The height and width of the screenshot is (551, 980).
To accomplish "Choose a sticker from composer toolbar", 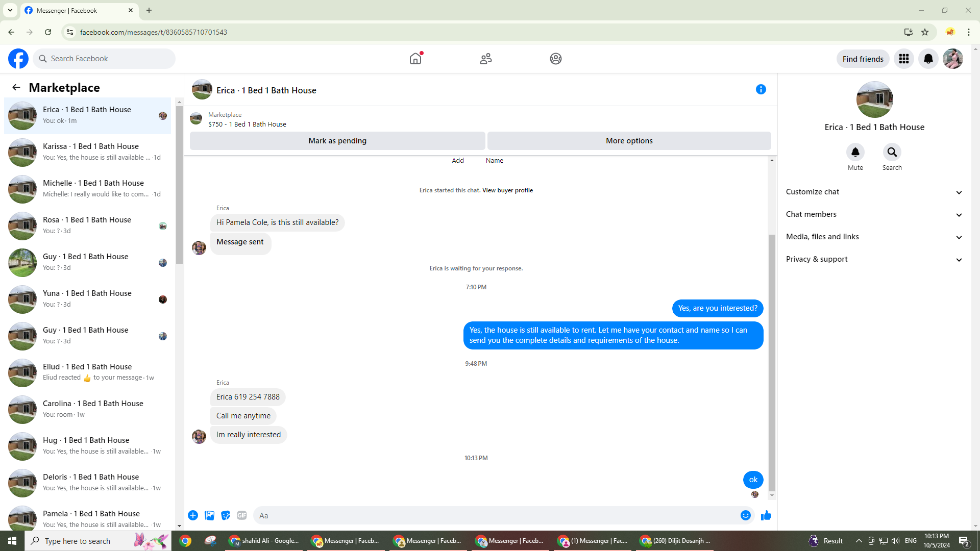I will point(226,516).
